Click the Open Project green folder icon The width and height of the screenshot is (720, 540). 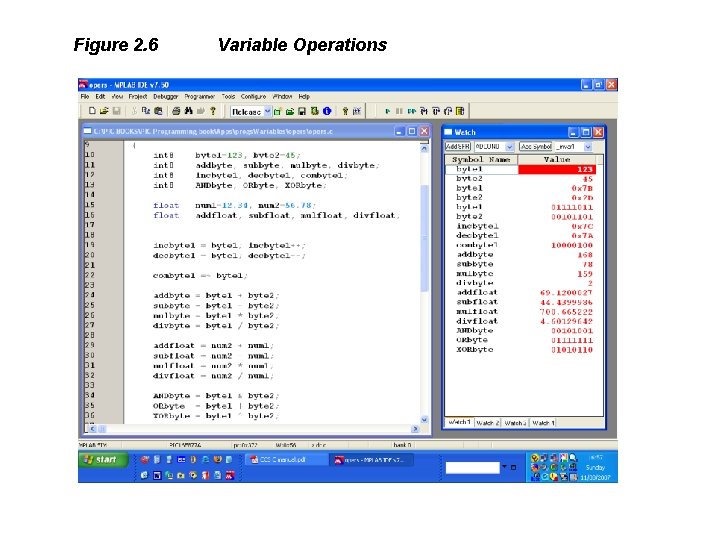(x=290, y=111)
